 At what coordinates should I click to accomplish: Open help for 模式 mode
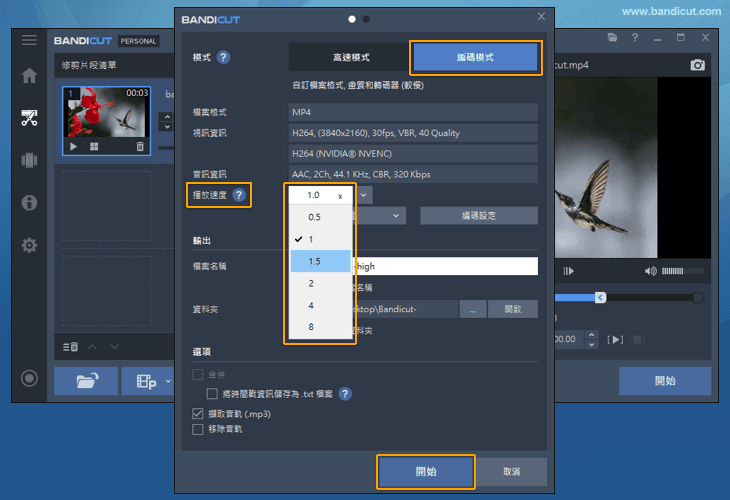(223, 57)
